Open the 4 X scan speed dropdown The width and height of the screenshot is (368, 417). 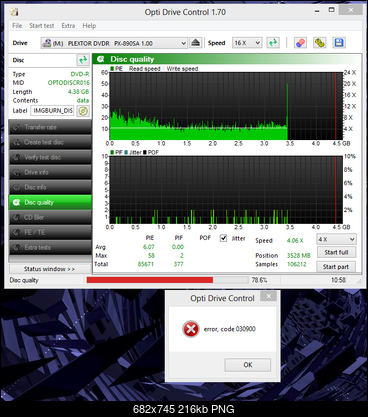tap(336, 239)
